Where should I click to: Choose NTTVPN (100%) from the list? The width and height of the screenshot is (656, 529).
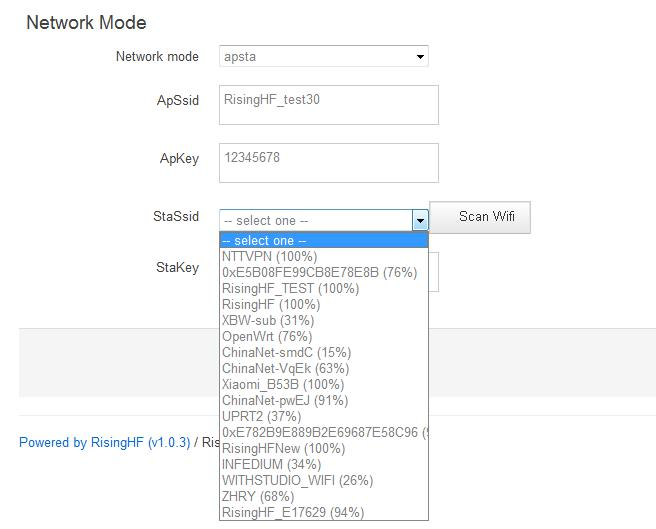point(323,256)
